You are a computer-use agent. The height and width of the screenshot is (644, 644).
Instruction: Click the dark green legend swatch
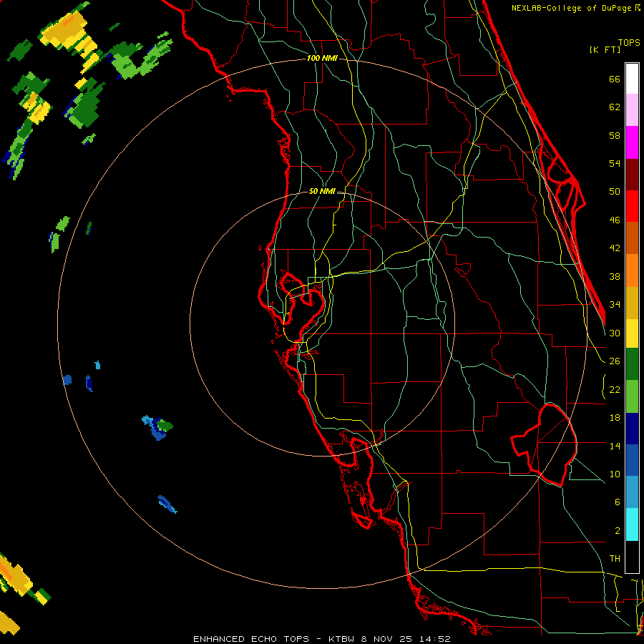pyautogui.click(x=632, y=364)
